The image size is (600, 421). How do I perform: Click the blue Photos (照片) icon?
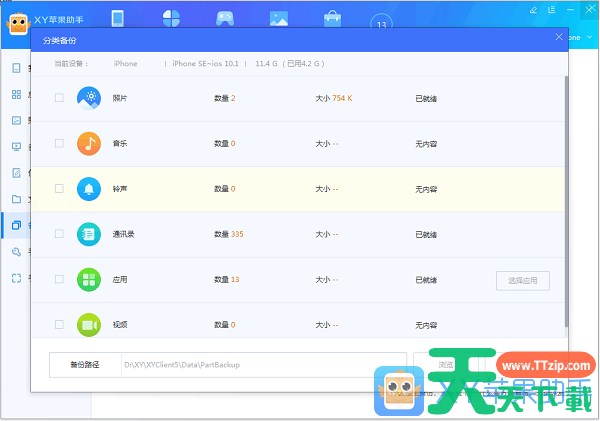[x=89, y=98]
